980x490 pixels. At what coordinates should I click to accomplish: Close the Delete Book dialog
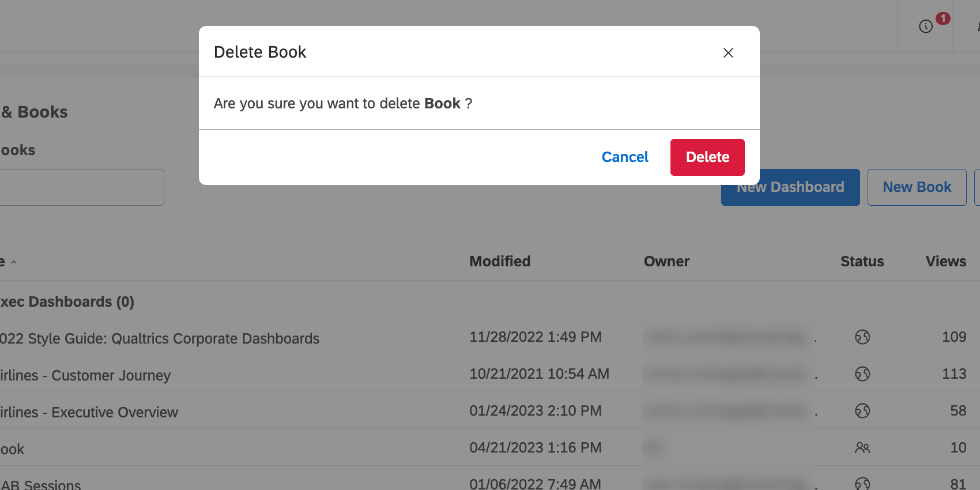click(x=728, y=52)
